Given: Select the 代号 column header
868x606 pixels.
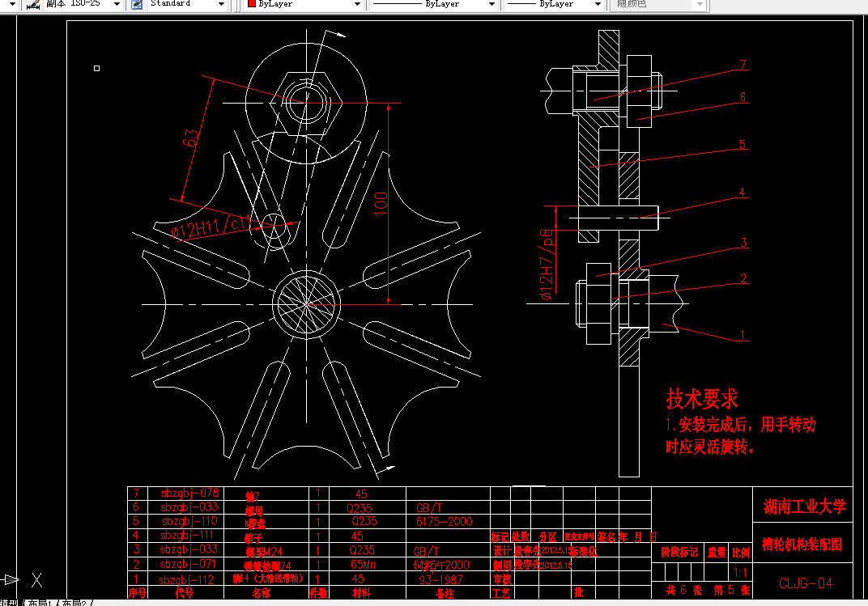Looking at the screenshot, I should [x=185, y=593].
